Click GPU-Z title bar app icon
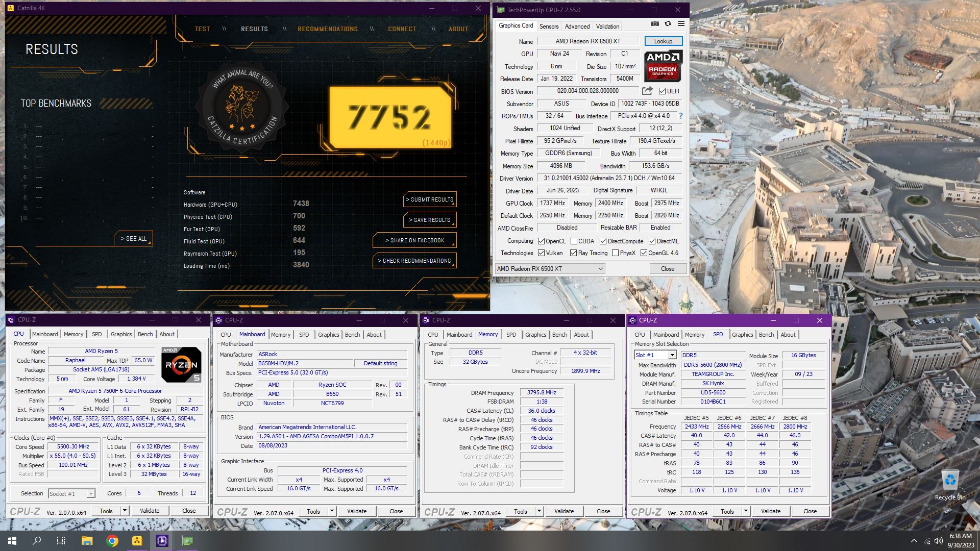Screen dimensions: 980x551 [501, 10]
